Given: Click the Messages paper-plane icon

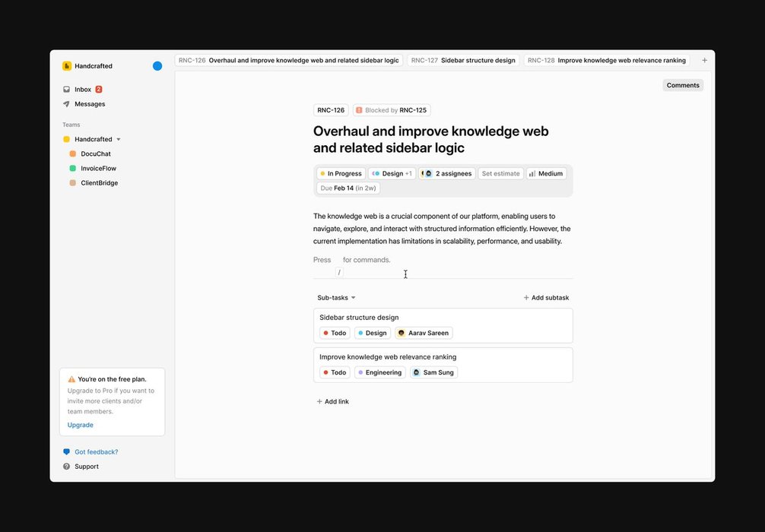Looking at the screenshot, I should 67,104.
